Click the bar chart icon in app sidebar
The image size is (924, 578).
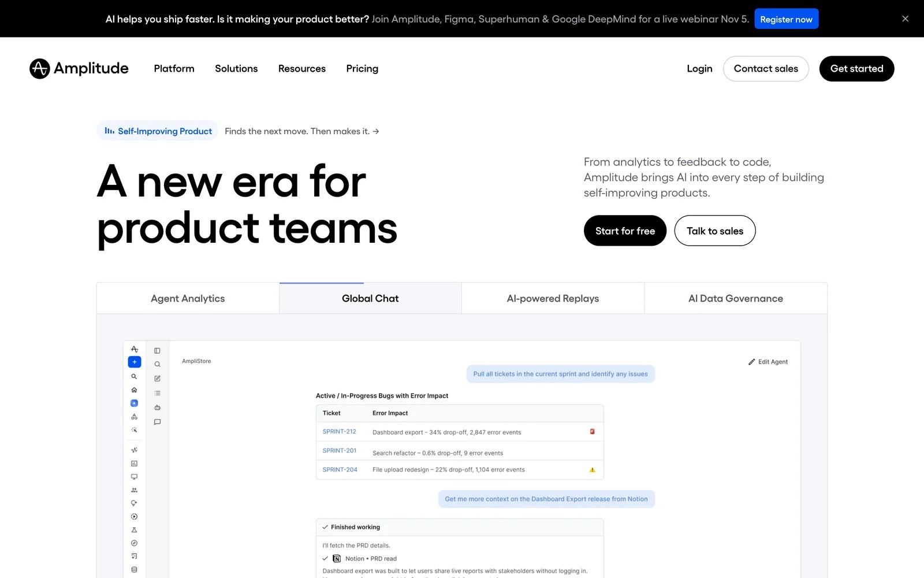(x=135, y=464)
